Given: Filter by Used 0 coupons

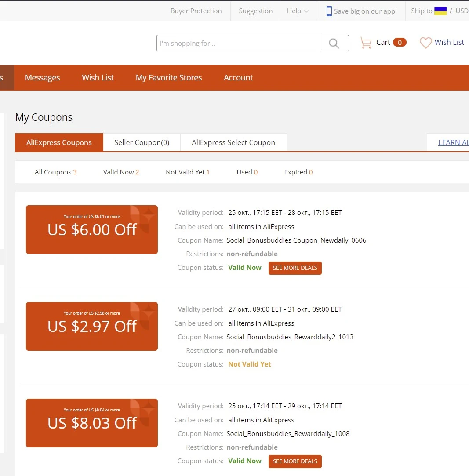Looking at the screenshot, I should point(247,172).
